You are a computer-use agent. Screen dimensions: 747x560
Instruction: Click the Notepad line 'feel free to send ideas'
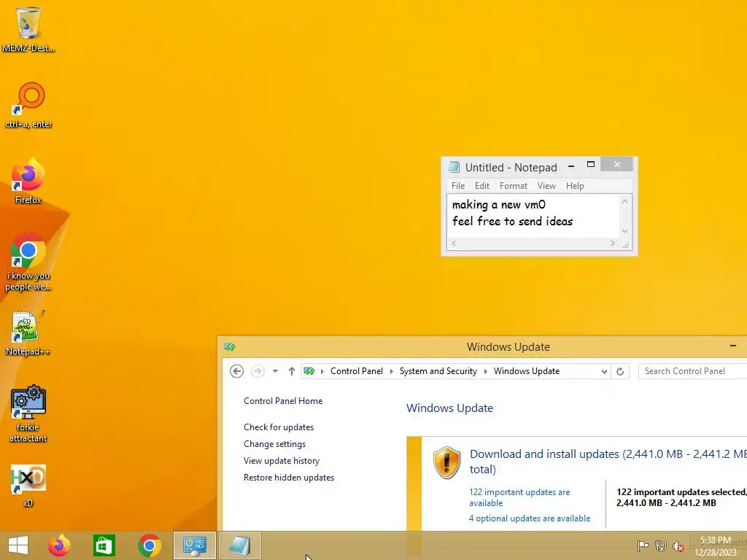(512, 222)
